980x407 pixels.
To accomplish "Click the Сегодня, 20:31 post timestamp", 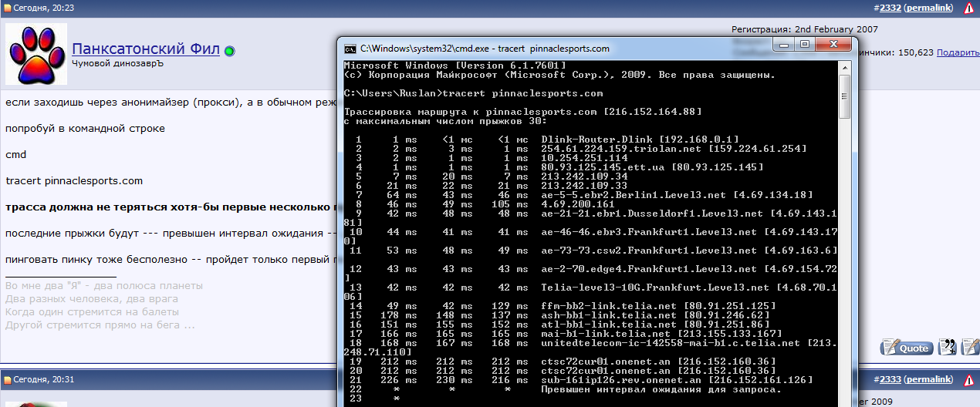I will click(x=44, y=380).
